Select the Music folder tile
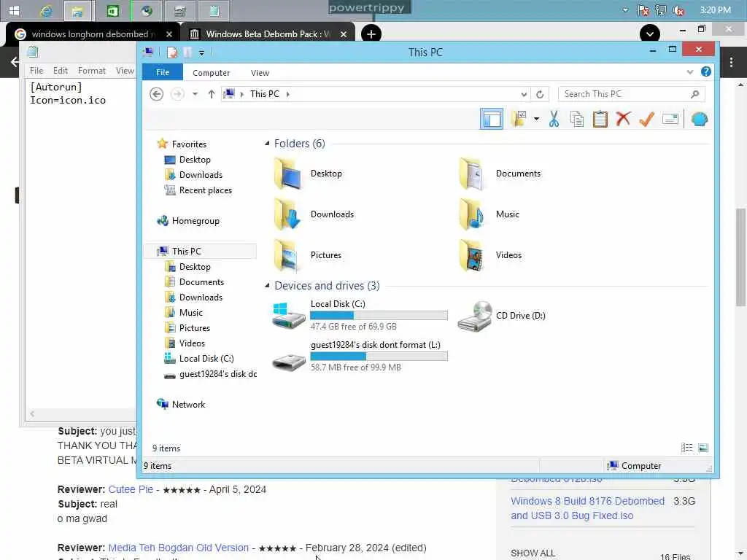 (489, 214)
